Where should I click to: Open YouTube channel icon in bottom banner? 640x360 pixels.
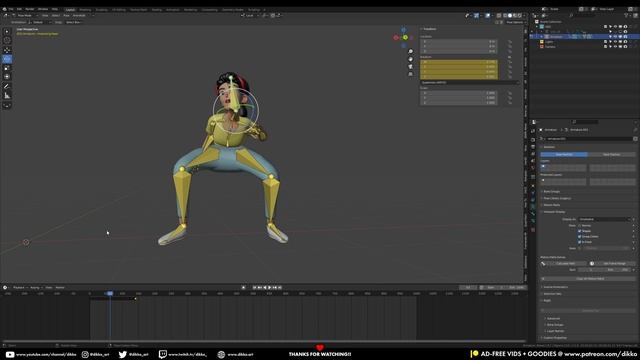(10, 354)
